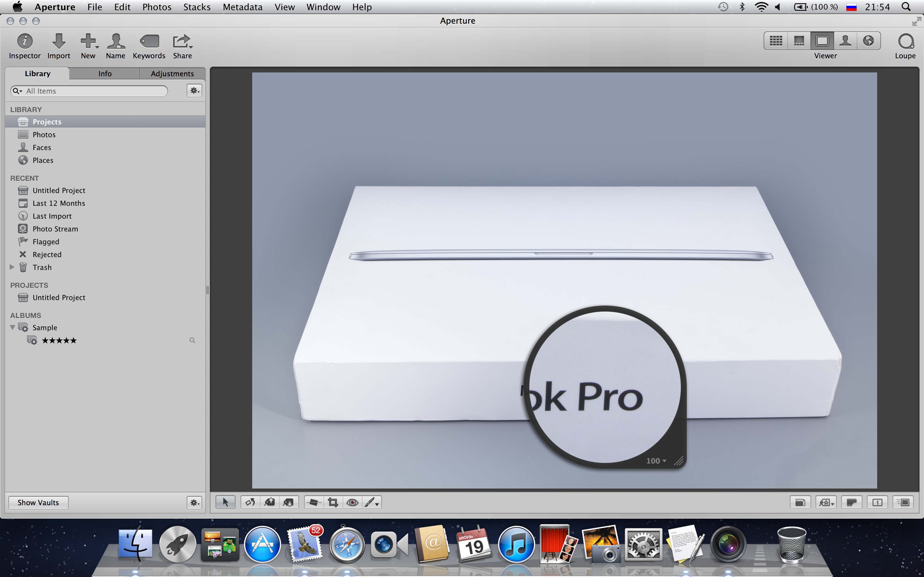Click the Red Eye tool

pos(352,502)
